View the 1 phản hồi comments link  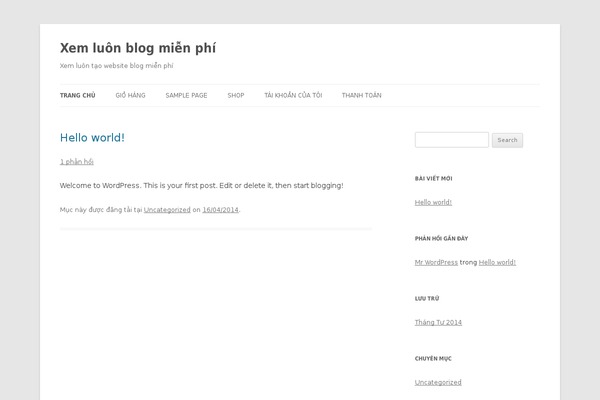point(77,162)
